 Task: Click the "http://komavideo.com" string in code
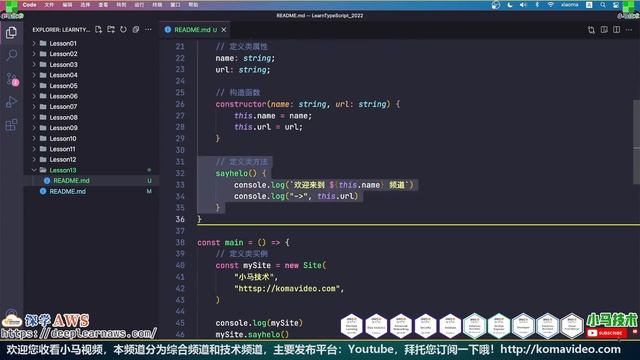point(287,289)
